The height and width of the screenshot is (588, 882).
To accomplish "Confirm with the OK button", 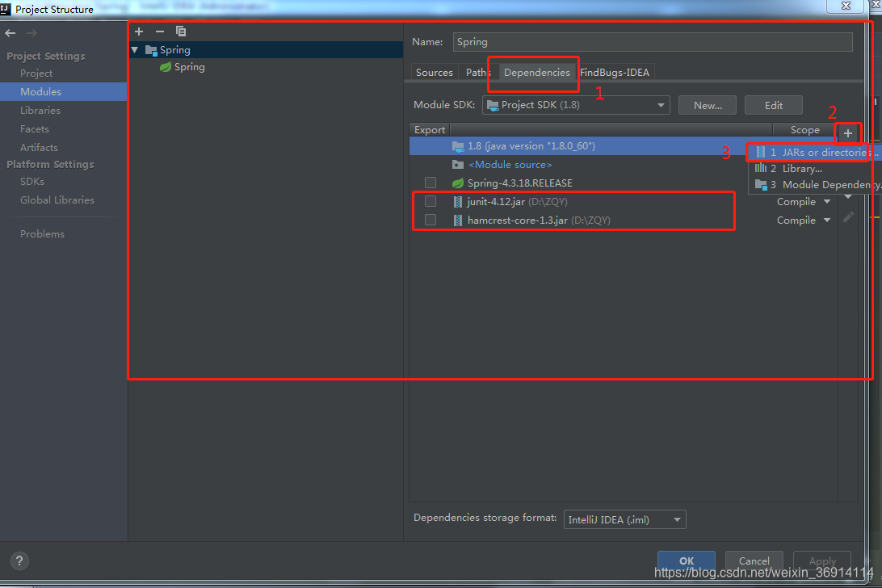I will [687, 561].
